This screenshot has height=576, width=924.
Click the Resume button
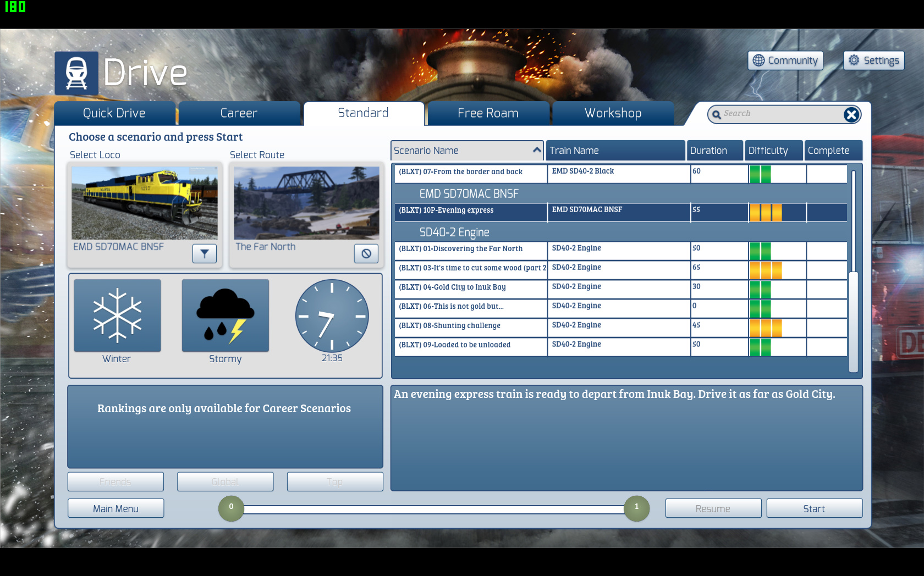point(713,508)
